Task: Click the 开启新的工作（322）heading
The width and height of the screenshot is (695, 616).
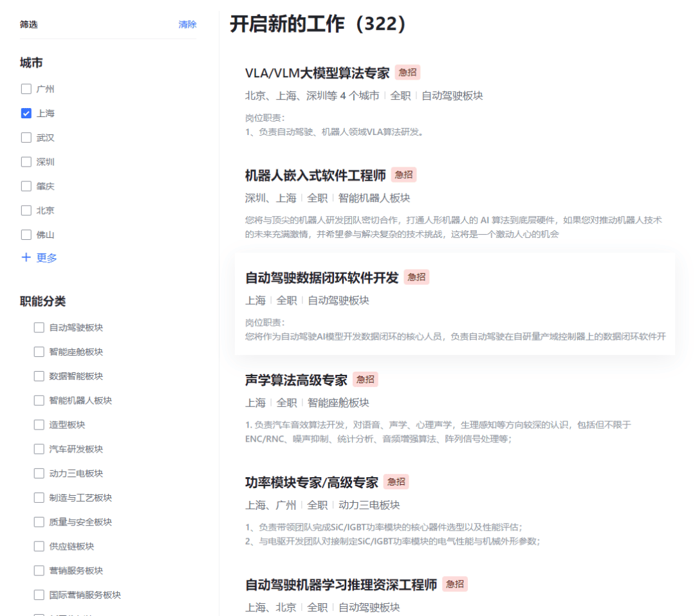Action: pyautogui.click(x=318, y=24)
